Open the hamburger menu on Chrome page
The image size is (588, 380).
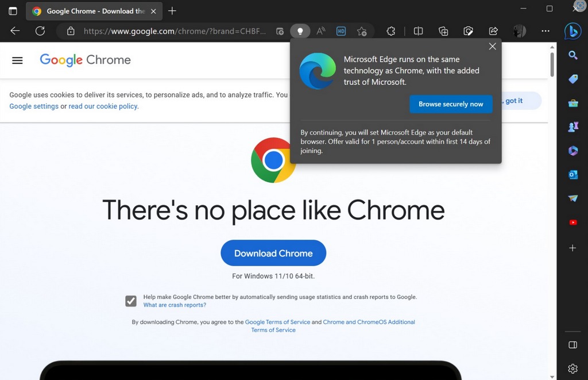[x=17, y=60]
